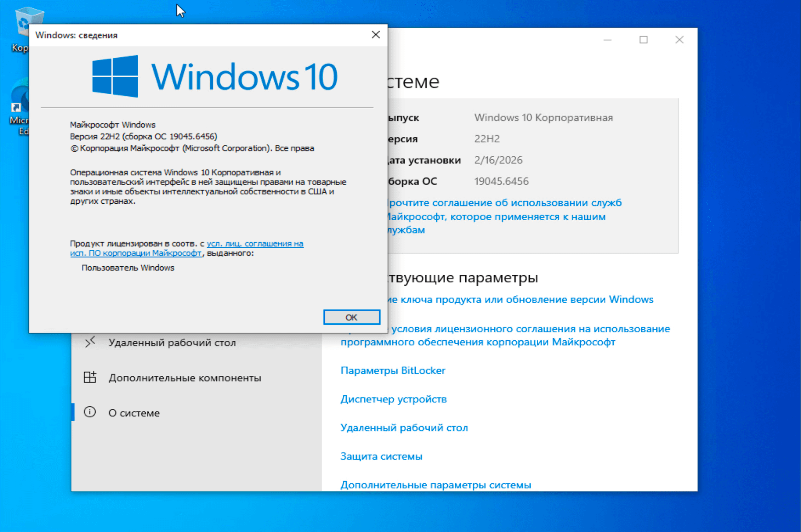
Task: Open Защита системы link
Action: [381, 456]
